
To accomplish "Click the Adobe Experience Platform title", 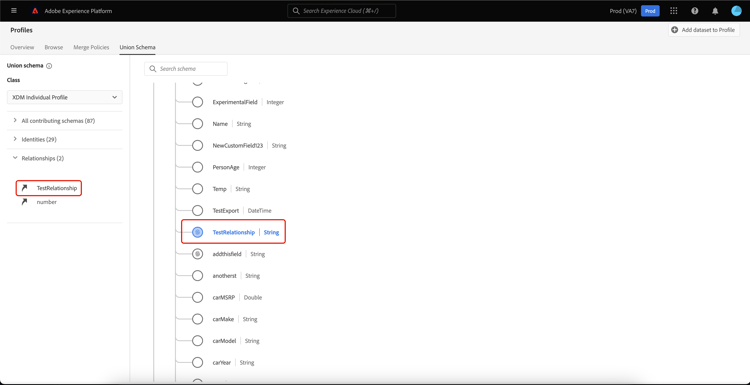I will [78, 11].
